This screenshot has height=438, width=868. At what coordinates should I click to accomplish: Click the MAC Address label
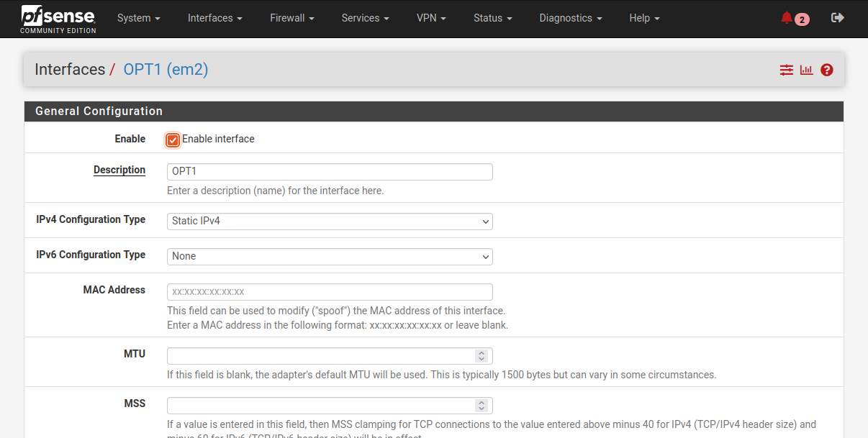[x=114, y=290]
